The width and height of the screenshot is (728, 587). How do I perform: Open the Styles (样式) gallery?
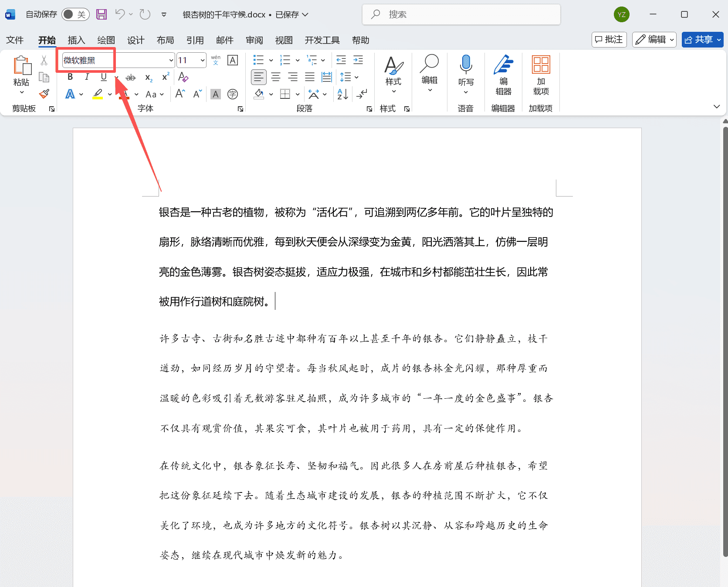pos(393,78)
